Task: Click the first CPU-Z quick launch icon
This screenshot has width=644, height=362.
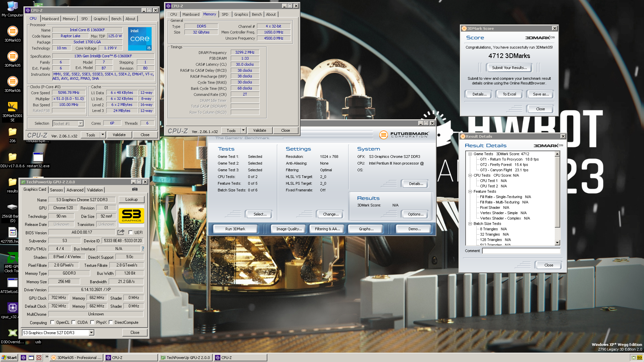Action: coord(23,358)
